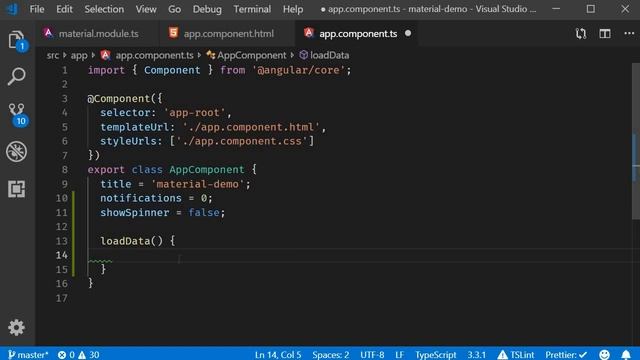The height and width of the screenshot is (360, 640).
Task: Click the TSLint warning status item
Action: [516, 355]
